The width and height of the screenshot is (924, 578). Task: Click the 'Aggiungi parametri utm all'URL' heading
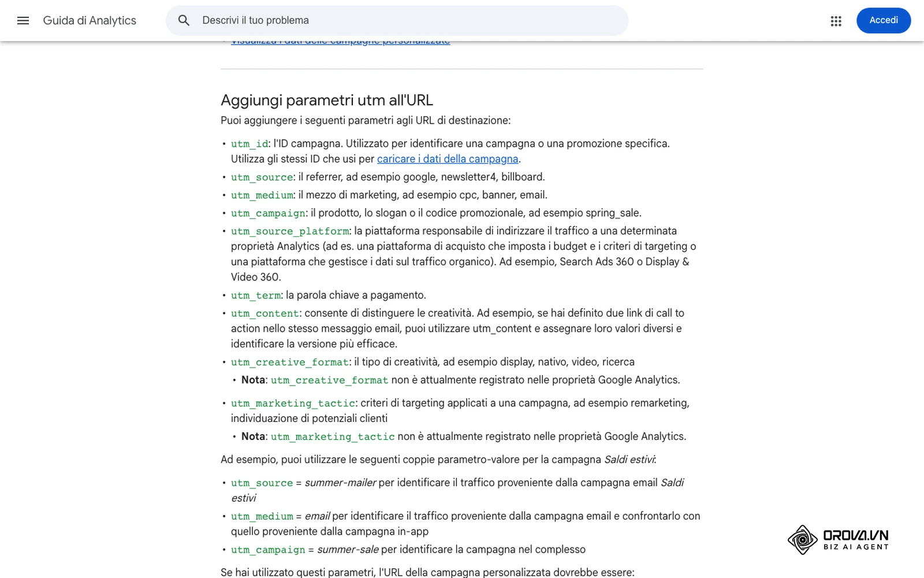[x=327, y=100]
